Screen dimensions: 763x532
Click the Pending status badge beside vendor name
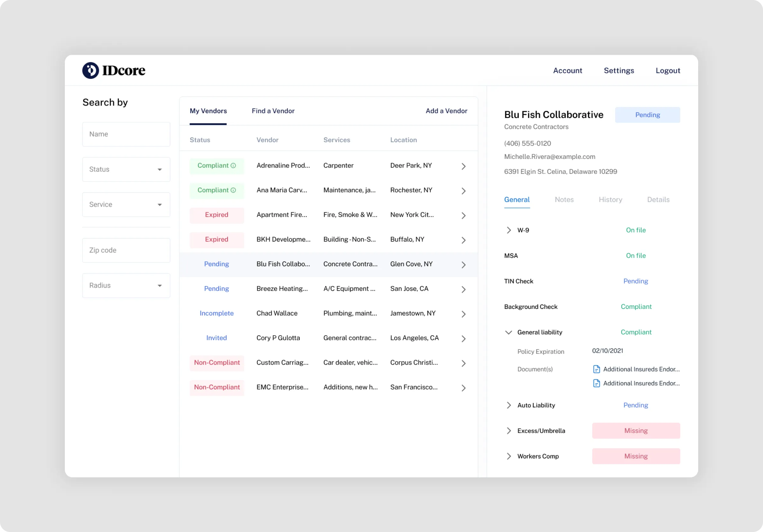tap(647, 115)
